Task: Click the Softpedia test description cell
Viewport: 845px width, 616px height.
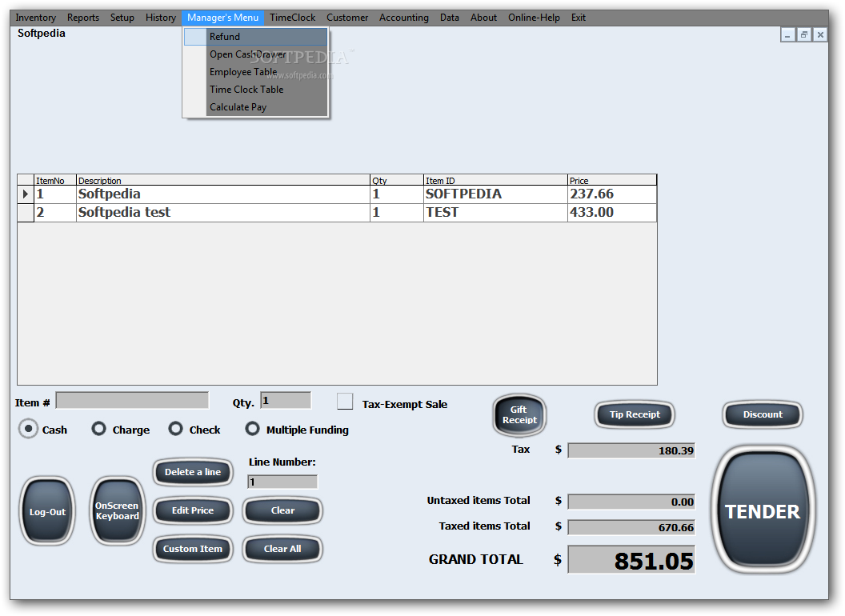Action: (x=222, y=212)
